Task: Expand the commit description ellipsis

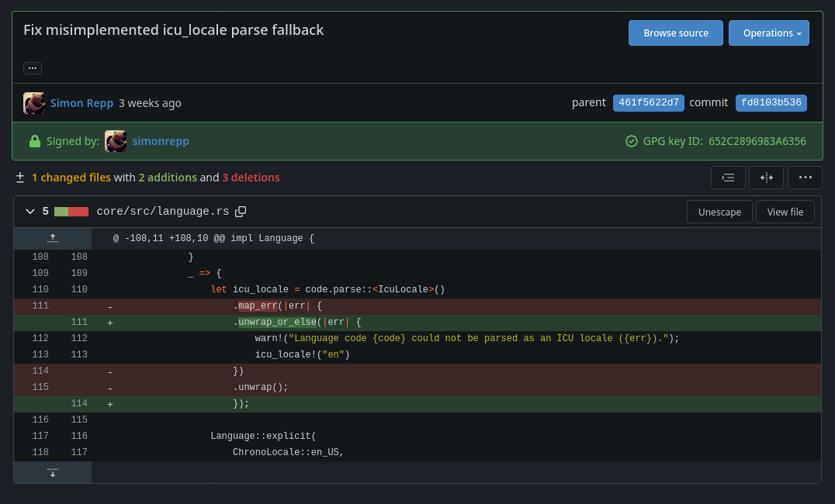Action: [32, 67]
